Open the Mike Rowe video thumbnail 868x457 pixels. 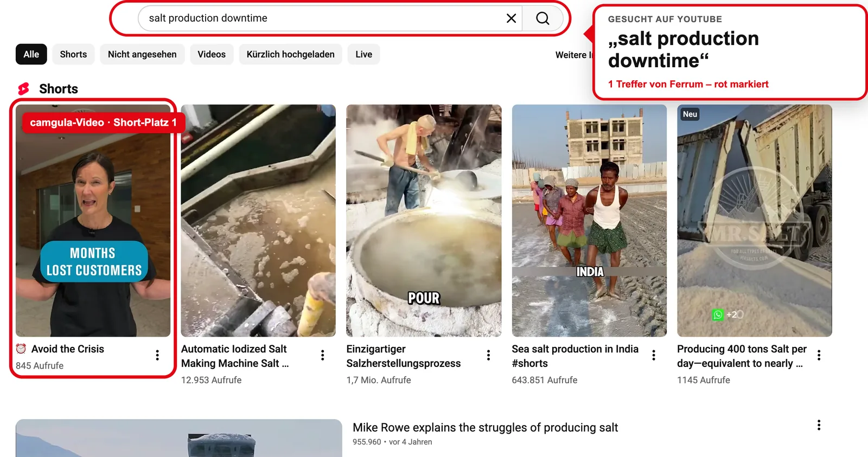coord(179,438)
